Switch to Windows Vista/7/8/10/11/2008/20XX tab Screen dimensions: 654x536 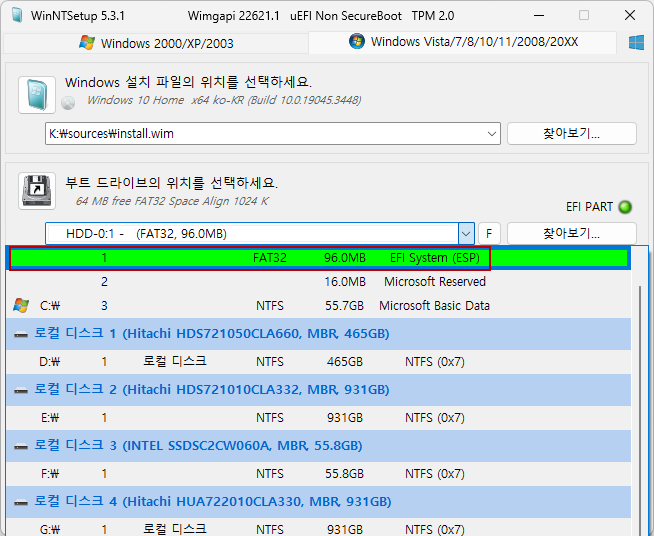pos(463,42)
